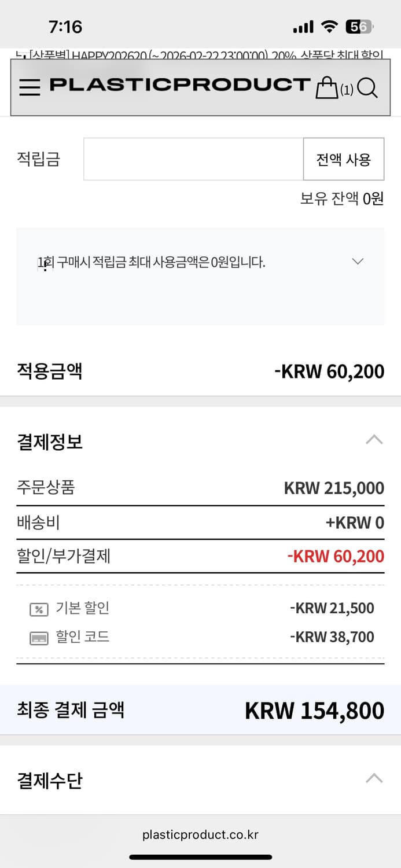Click the 최종 결제 금액 total row

click(200, 710)
